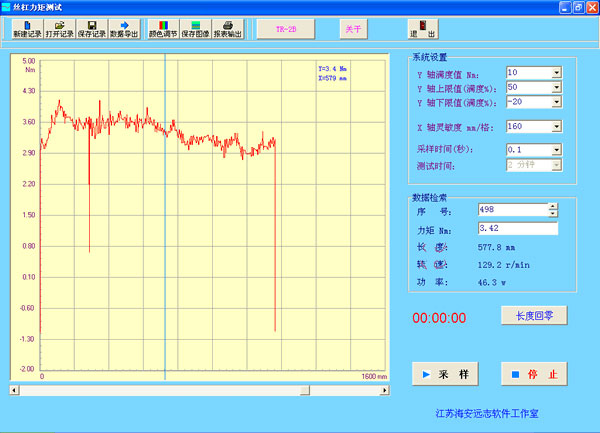Open 采样时间 dropdown showing 0.1
This screenshot has width=600, height=433.
click(x=556, y=149)
